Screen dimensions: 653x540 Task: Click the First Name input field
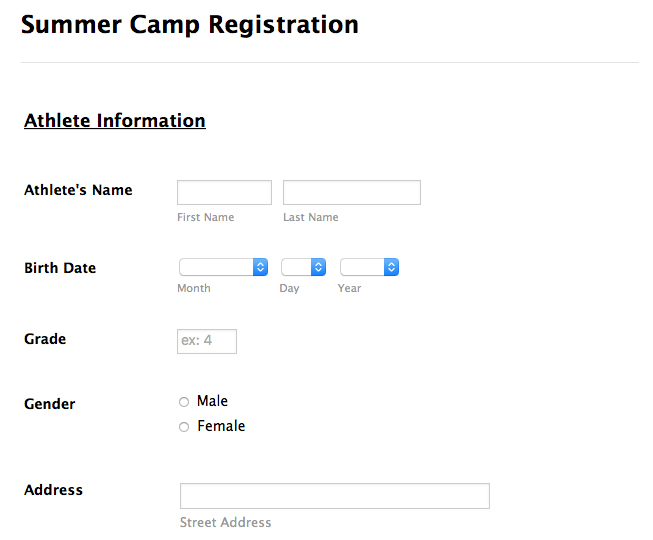point(224,192)
